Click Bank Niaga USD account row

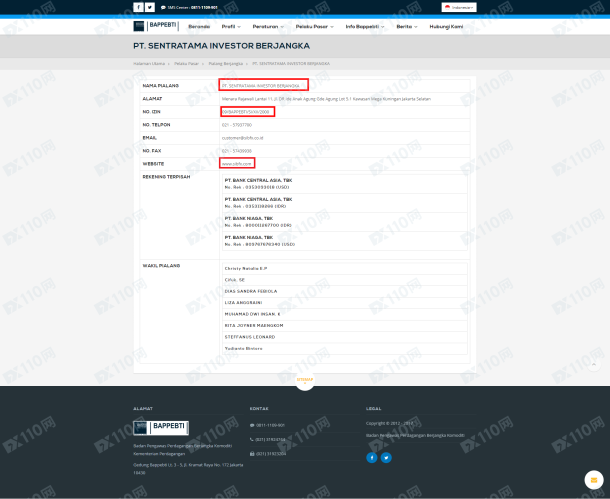point(345,241)
